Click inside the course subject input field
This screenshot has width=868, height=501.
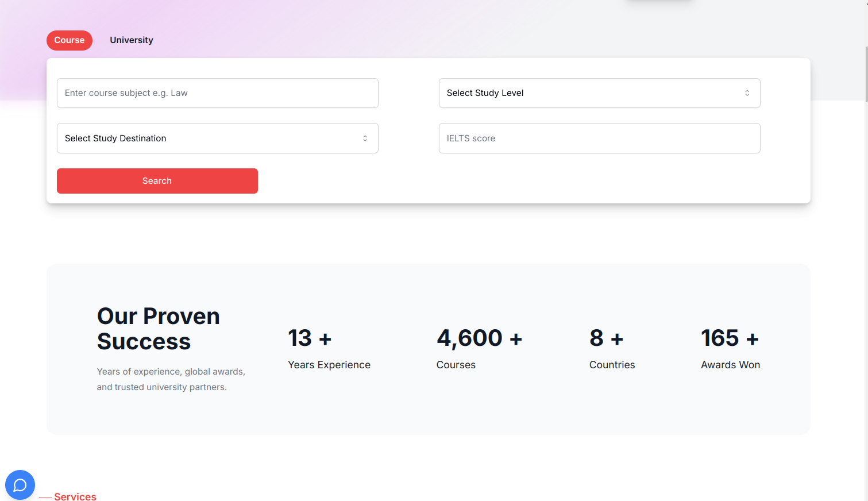217,93
